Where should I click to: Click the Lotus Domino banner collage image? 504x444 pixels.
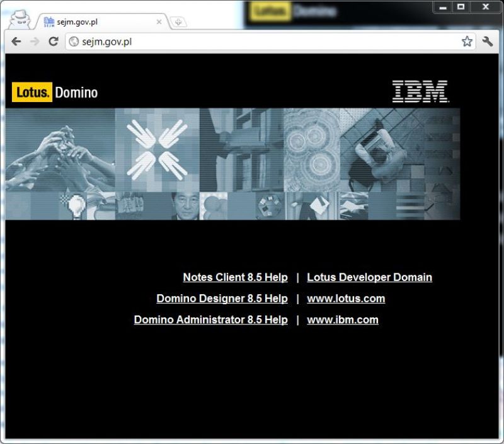pyautogui.click(x=232, y=164)
